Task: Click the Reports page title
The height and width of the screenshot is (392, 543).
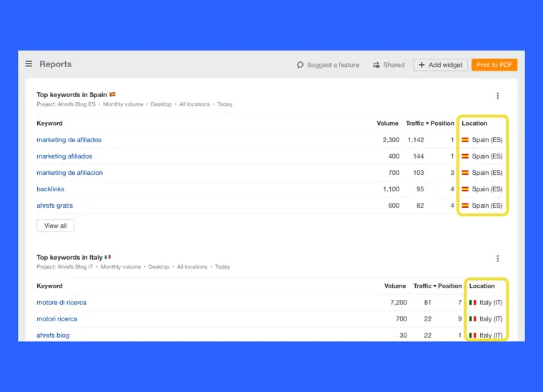Action: click(56, 64)
